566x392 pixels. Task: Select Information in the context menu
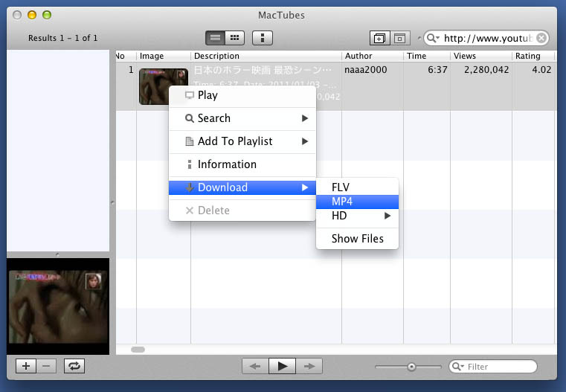point(242,164)
